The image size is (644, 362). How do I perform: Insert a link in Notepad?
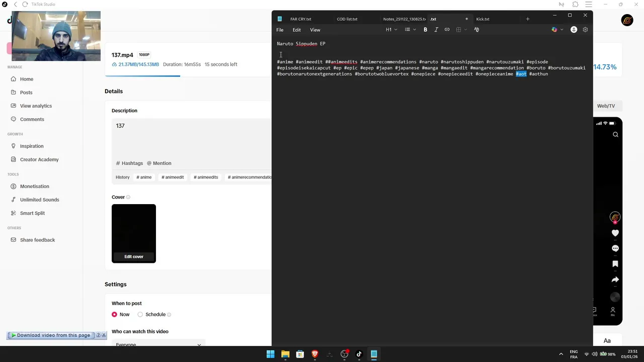point(447,30)
